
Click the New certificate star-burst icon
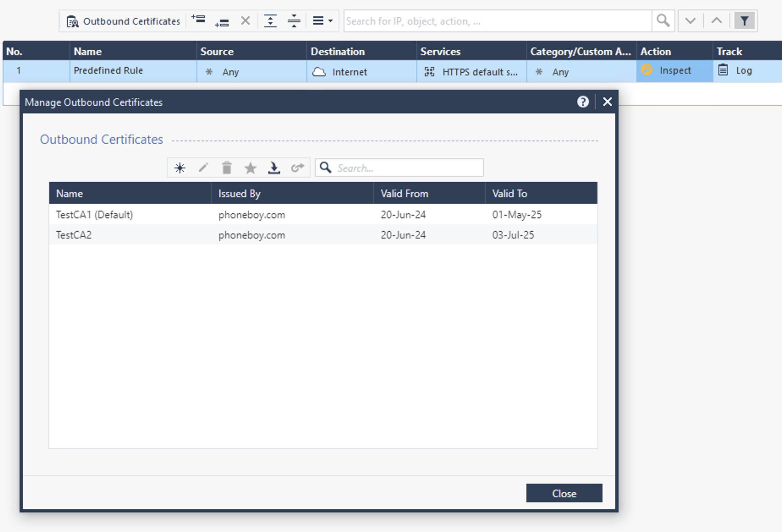coord(180,168)
